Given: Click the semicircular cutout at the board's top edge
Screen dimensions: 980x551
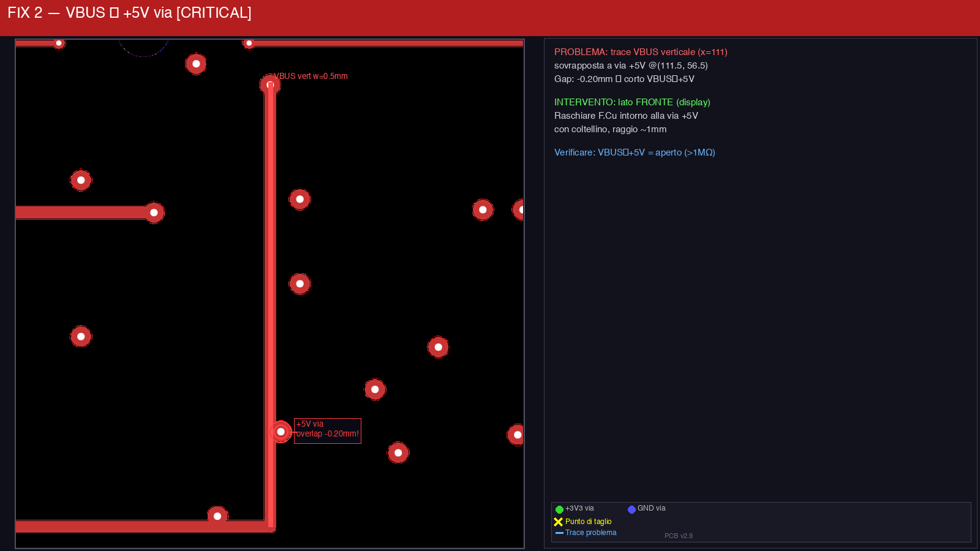Looking at the screenshot, I should [x=143, y=47].
